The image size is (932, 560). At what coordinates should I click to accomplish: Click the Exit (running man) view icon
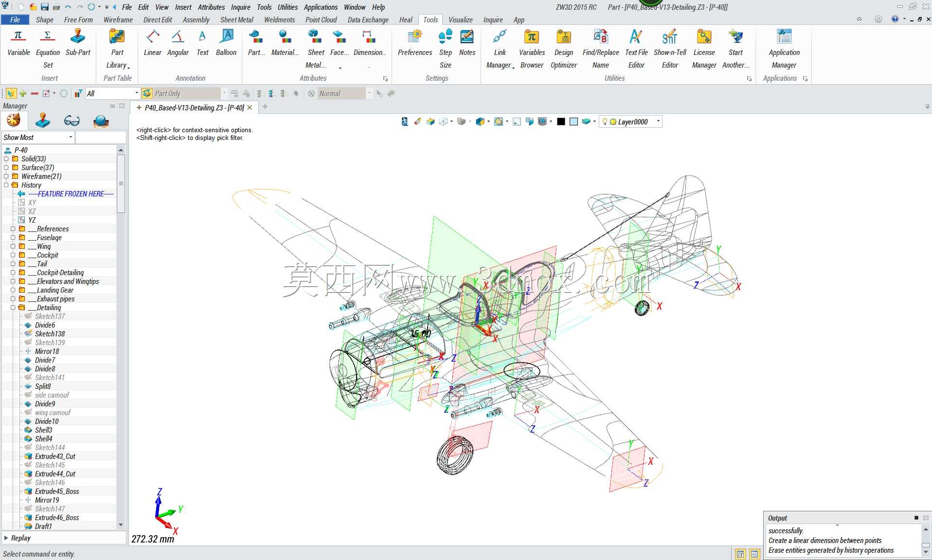point(404,122)
